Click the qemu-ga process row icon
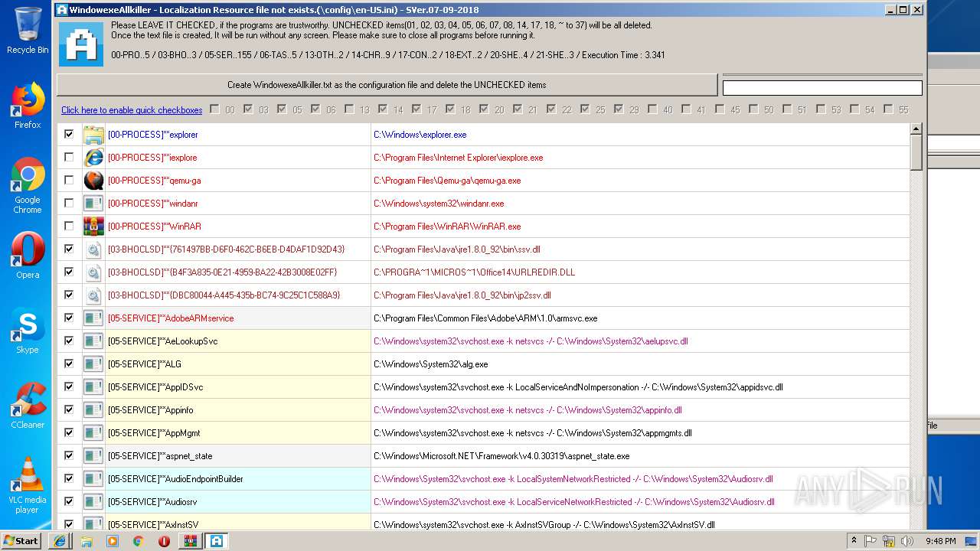This screenshot has height=551, width=980. (x=93, y=181)
